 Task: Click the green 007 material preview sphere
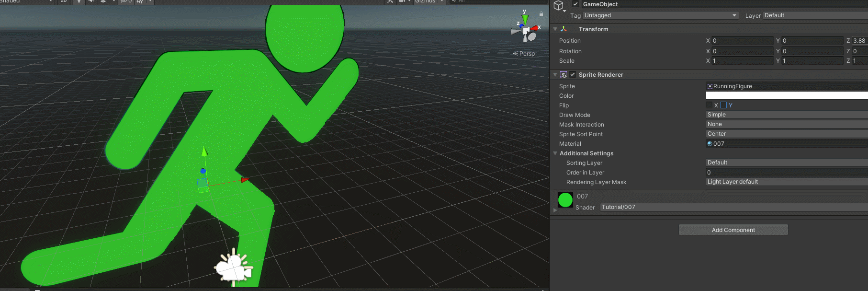point(565,200)
